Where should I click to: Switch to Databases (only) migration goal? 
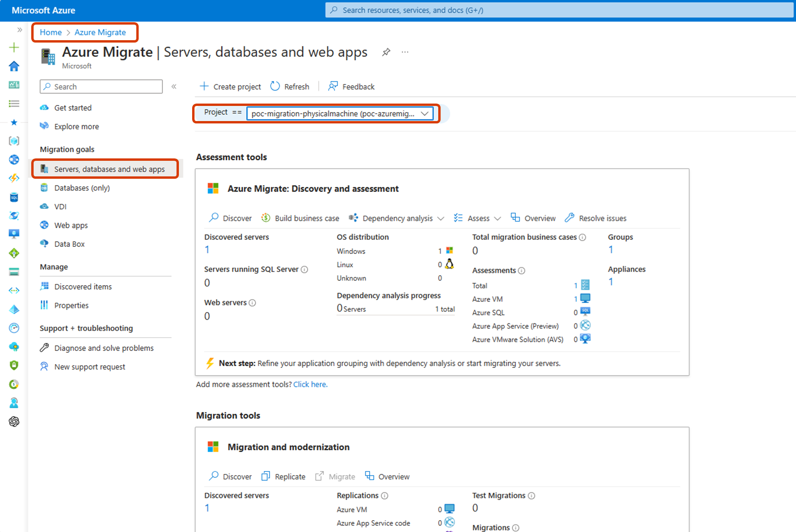(x=82, y=188)
